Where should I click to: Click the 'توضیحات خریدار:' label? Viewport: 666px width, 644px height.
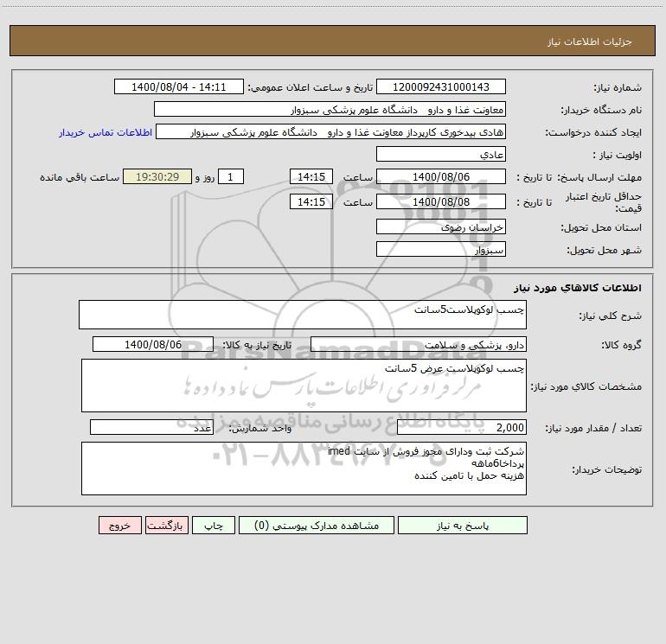point(607,470)
